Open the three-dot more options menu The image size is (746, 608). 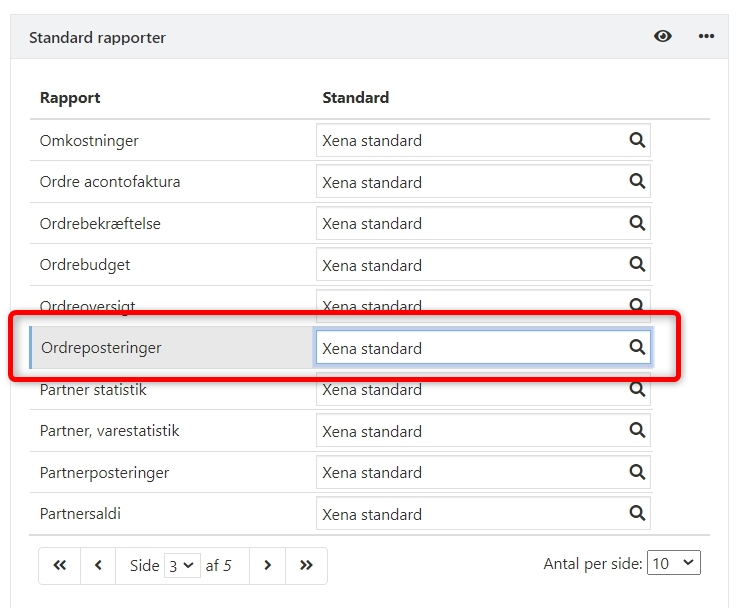point(707,37)
